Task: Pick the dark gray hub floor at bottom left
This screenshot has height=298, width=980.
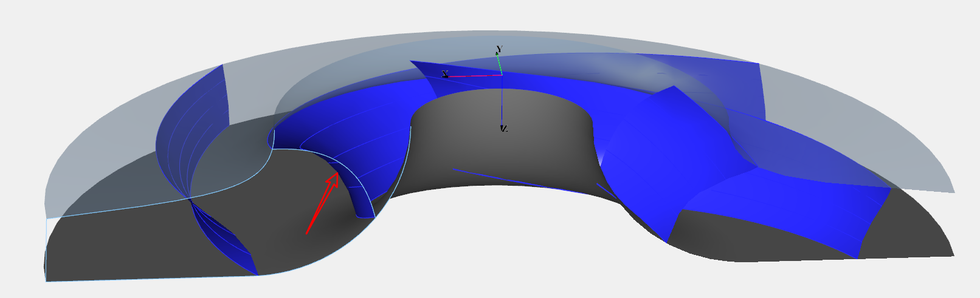Action: click(x=122, y=249)
